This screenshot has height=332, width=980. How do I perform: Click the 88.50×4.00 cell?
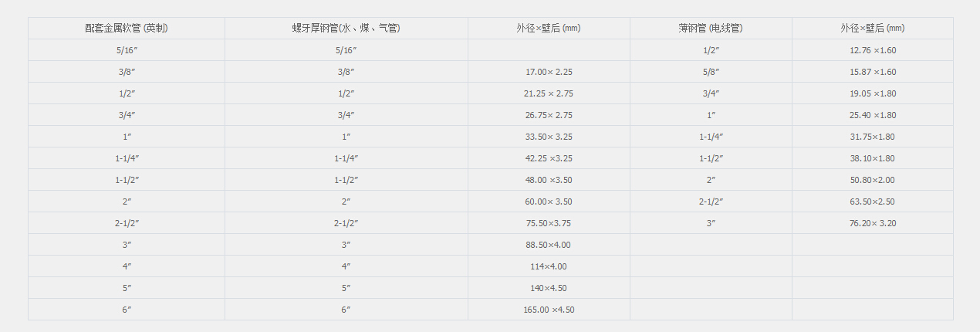[x=549, y=245]
